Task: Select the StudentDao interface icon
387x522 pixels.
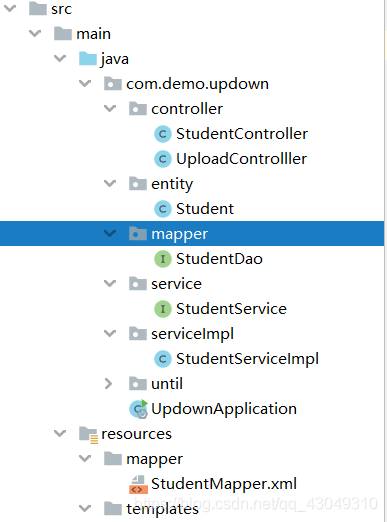Action: click(x=163, y=259)
